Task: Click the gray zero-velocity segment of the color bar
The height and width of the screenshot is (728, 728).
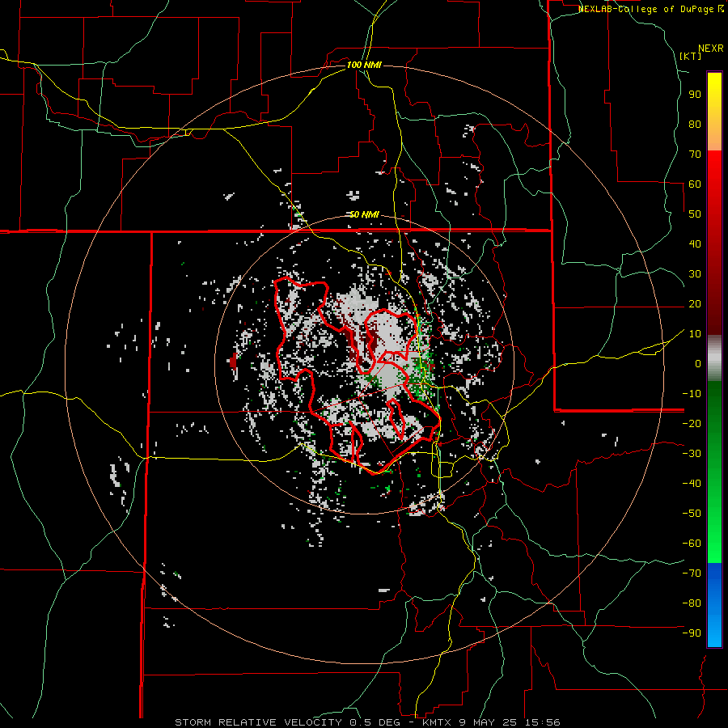Action: [714, 358]
